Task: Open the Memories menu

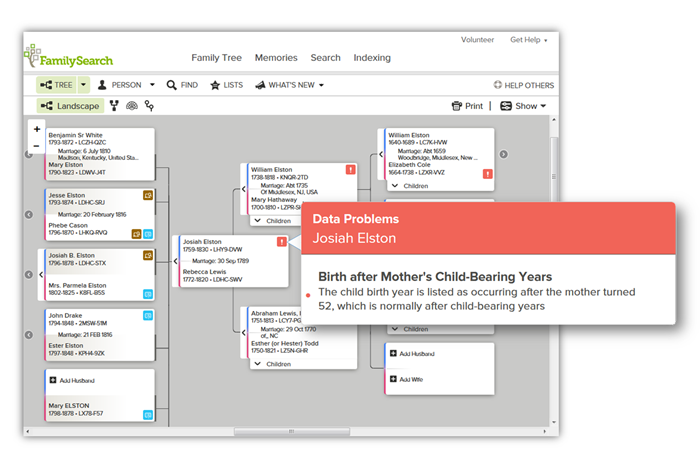Action: [276, 58]
